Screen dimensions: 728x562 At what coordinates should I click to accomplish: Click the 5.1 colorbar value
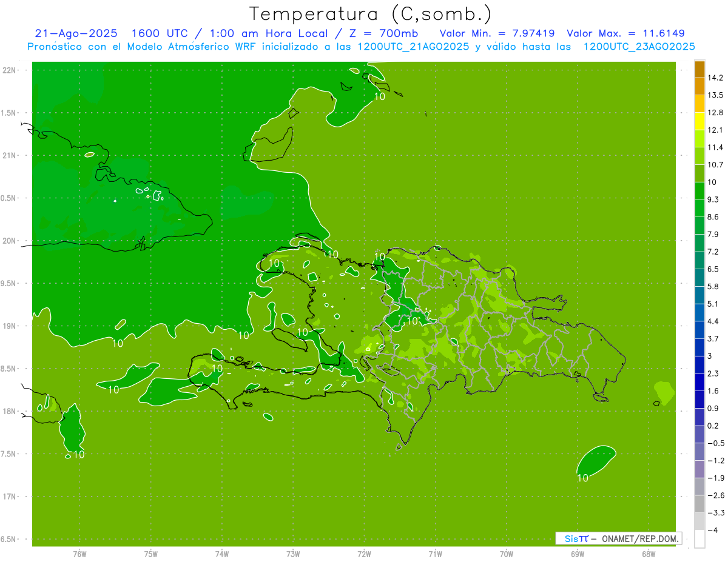713,304
